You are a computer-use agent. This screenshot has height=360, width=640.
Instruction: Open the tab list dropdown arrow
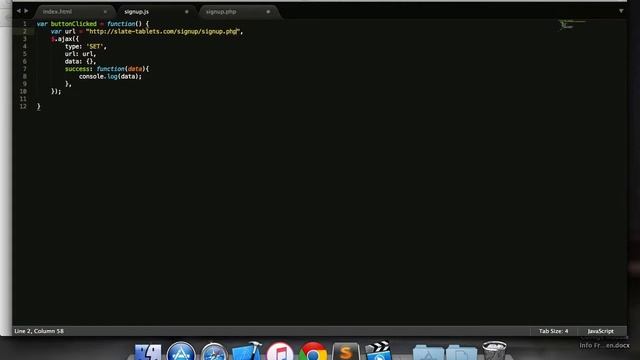point(621,11)
